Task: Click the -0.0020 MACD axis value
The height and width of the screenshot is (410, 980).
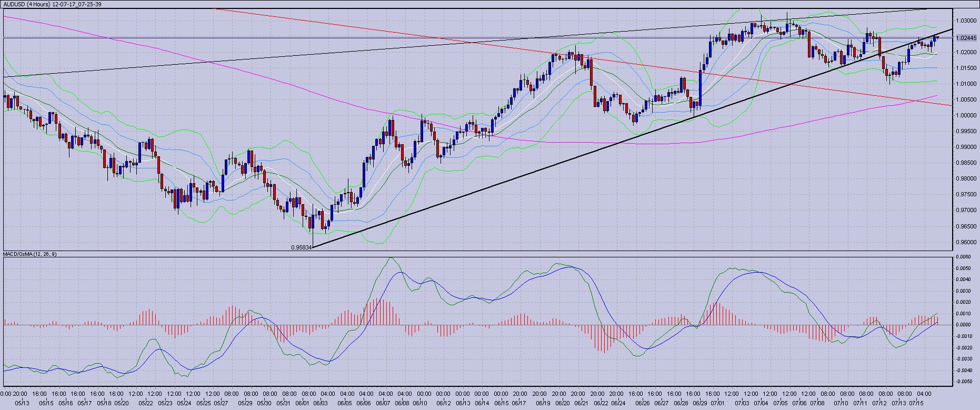Action: click(963, 347)
